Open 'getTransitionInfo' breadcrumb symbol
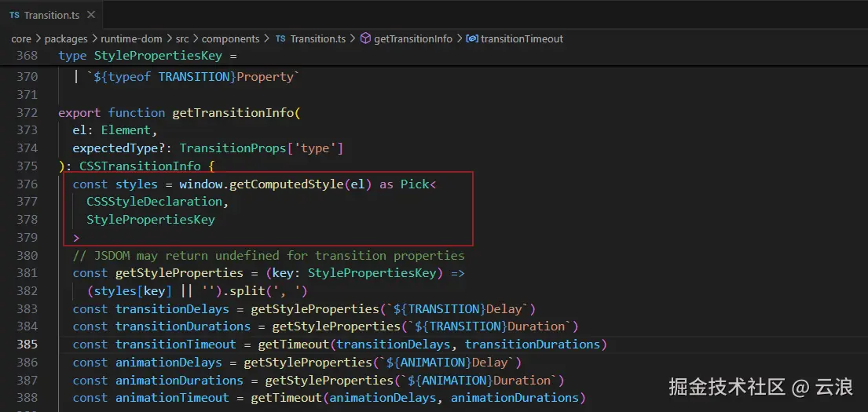This screenshot has height=412, width=868. coord(413,38)
